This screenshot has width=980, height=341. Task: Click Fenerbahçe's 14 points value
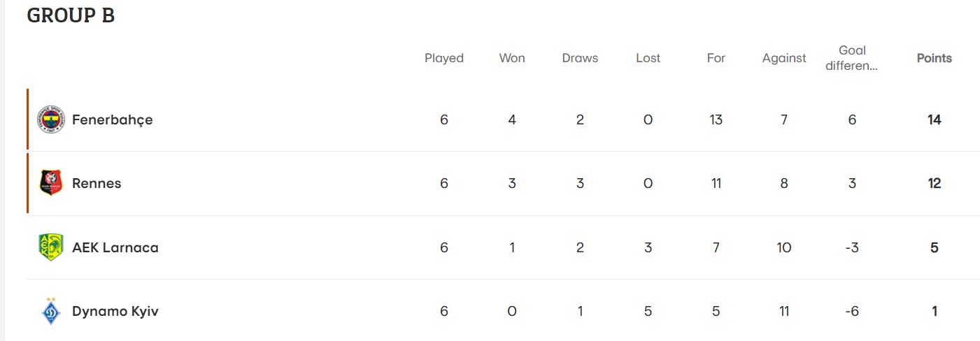[x=934, y=120]
